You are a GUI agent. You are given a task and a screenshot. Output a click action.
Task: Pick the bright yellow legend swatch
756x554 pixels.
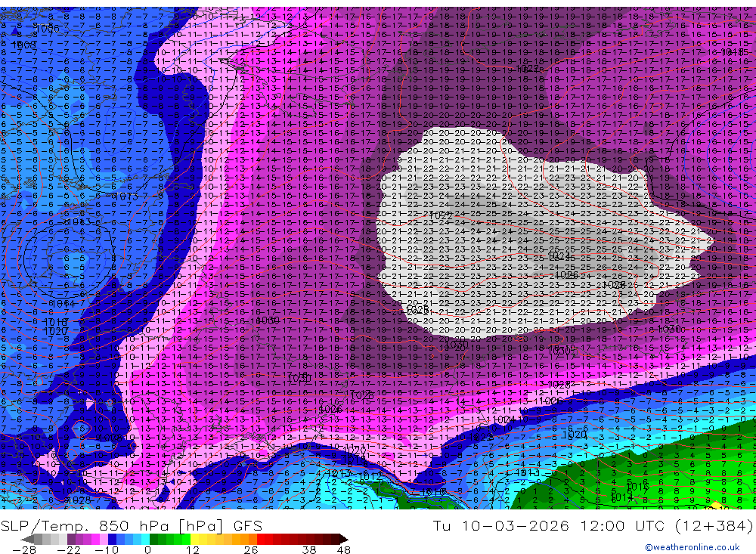click(195, 539)
